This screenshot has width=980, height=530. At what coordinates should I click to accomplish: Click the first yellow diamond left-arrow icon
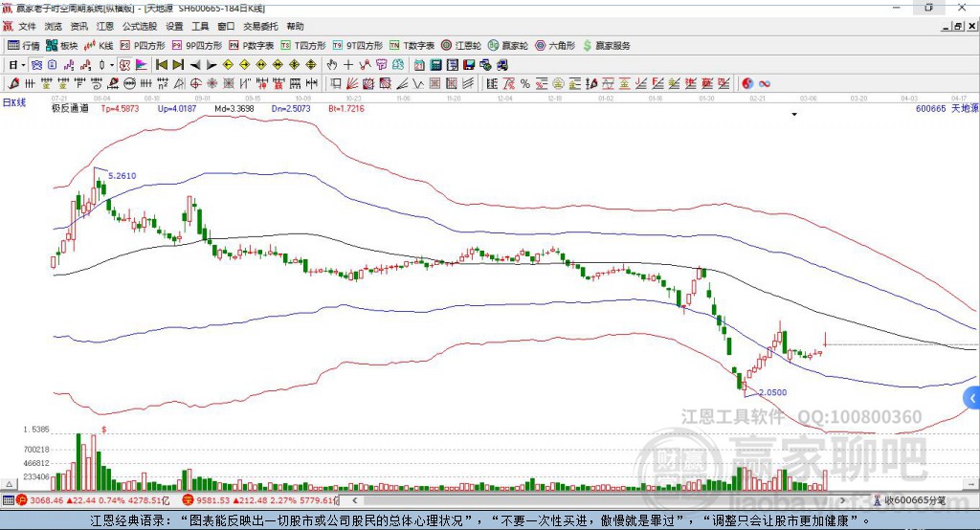(228, 65)
